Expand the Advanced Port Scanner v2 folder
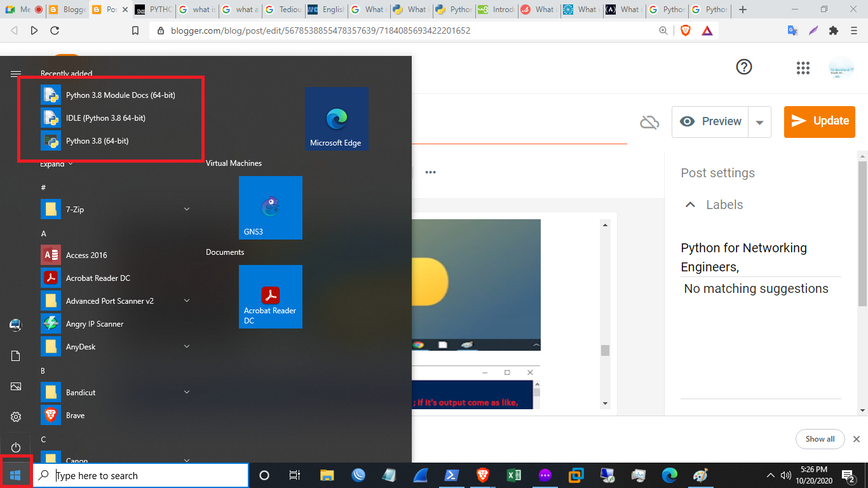868x488 pixels. (x=187, y=301)
